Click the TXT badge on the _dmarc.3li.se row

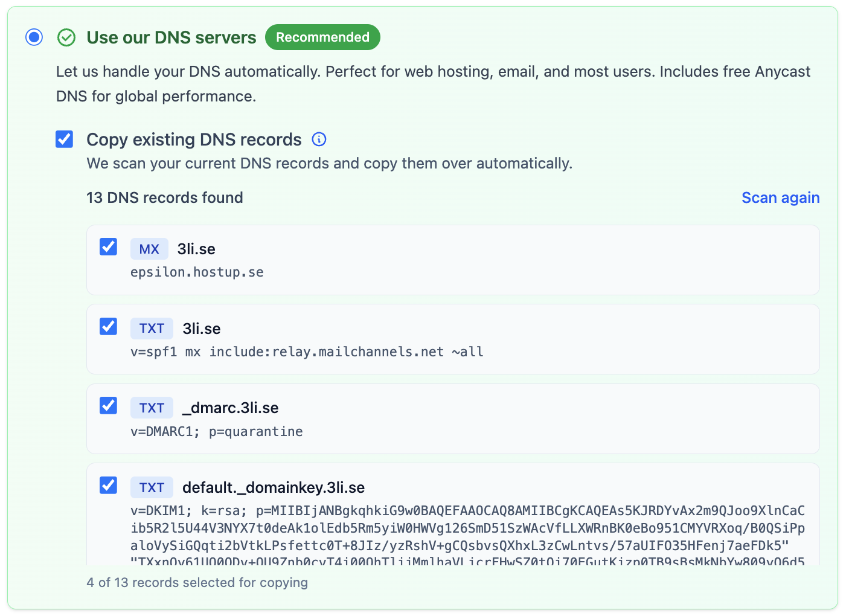click(x=152, y=407)
